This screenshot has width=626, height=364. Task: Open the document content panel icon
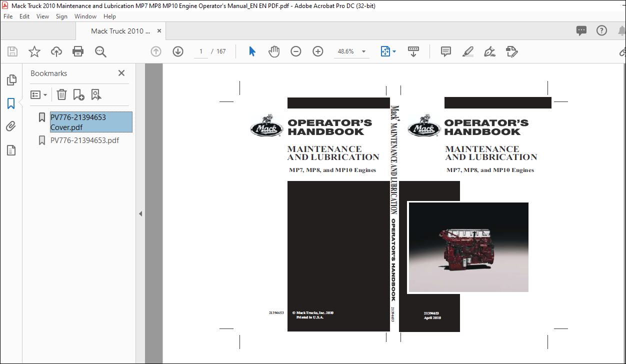point(11,150)
